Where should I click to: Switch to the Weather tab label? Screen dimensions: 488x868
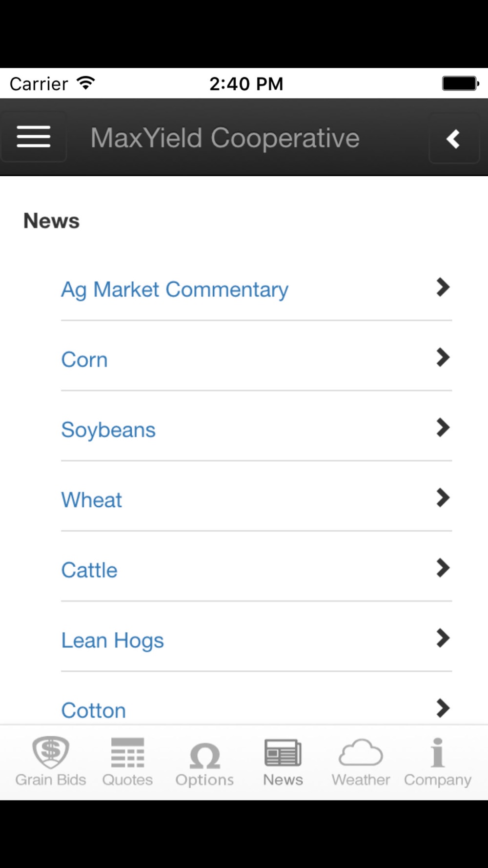(x=361, y=780)
